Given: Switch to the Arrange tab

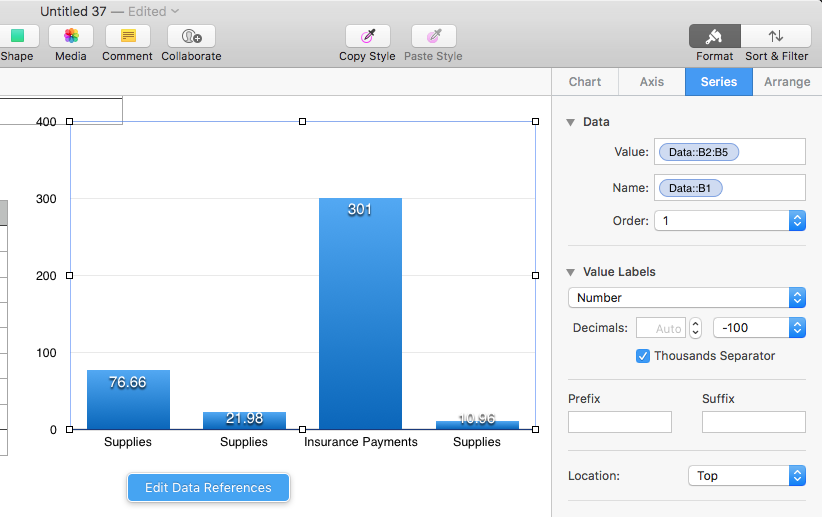Looking at the screenshot, I should pos(787,82).
